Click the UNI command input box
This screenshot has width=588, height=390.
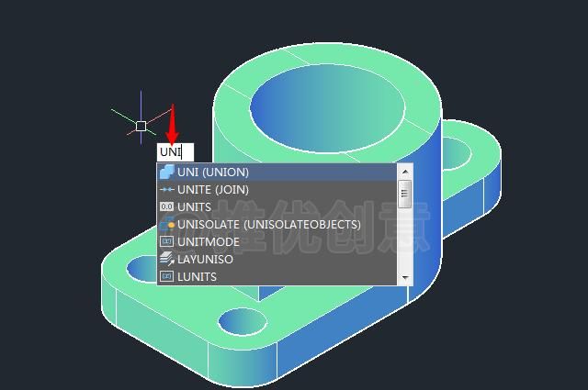tap(170, 152)
